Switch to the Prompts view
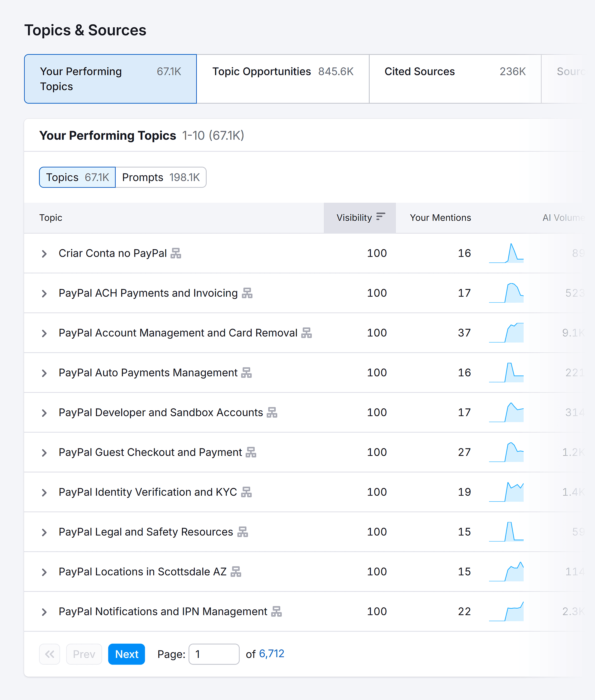595x700 pixels. 161,177
